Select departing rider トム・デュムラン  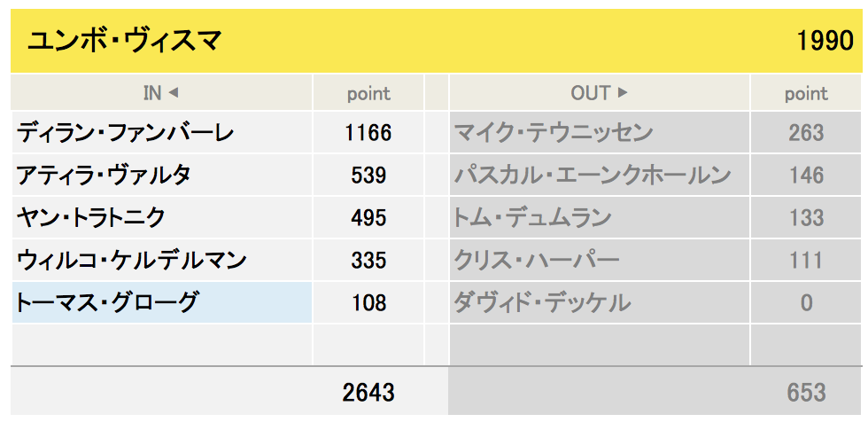(532, 217)
